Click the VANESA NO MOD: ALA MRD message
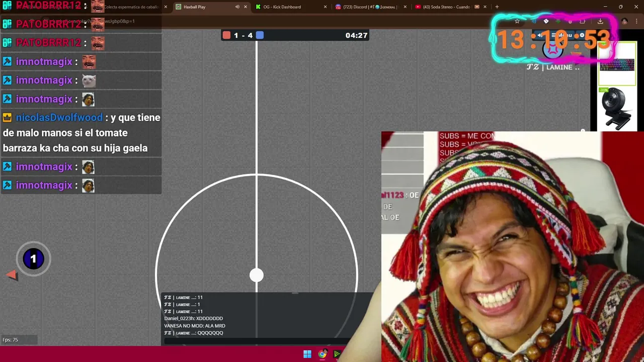The image size is (644, 362). [194, 326]
